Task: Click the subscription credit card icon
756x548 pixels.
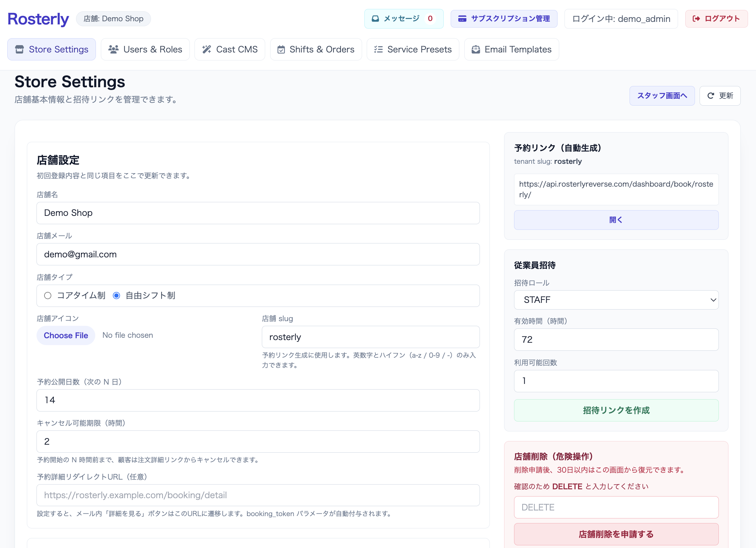Action: pyautogui.click(x=462, y=19)
